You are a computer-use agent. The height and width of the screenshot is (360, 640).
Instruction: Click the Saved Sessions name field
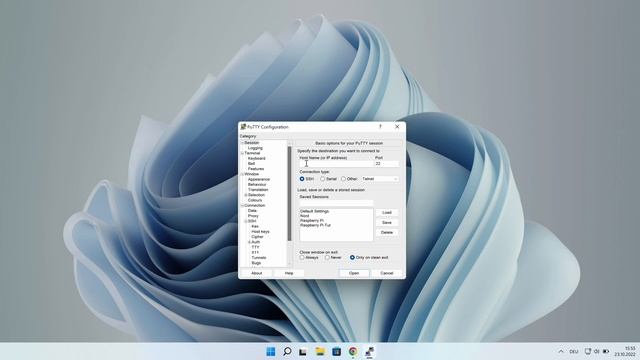(336, 202)
